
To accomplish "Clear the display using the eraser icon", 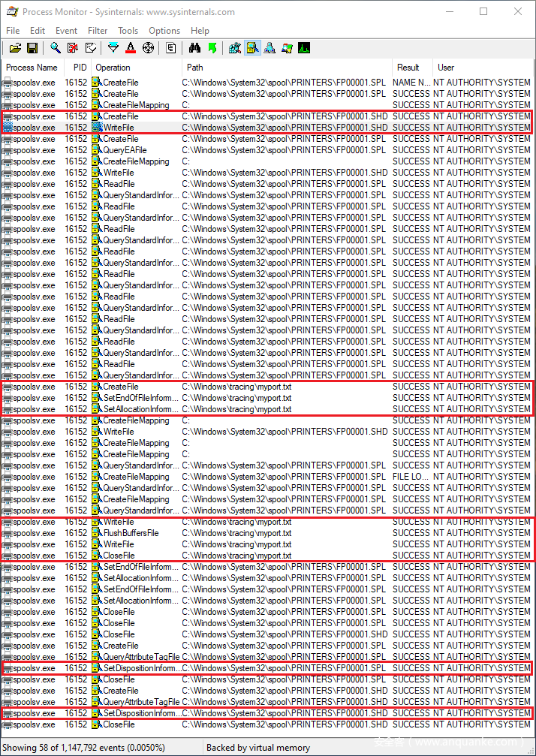I will coord(90,48).
